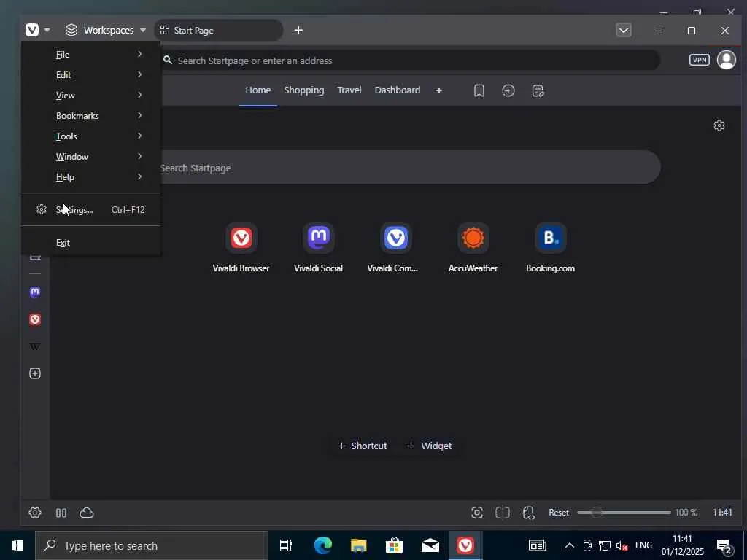Click the Windows taskbar search box
747x560 pixels.
(152, 545)
